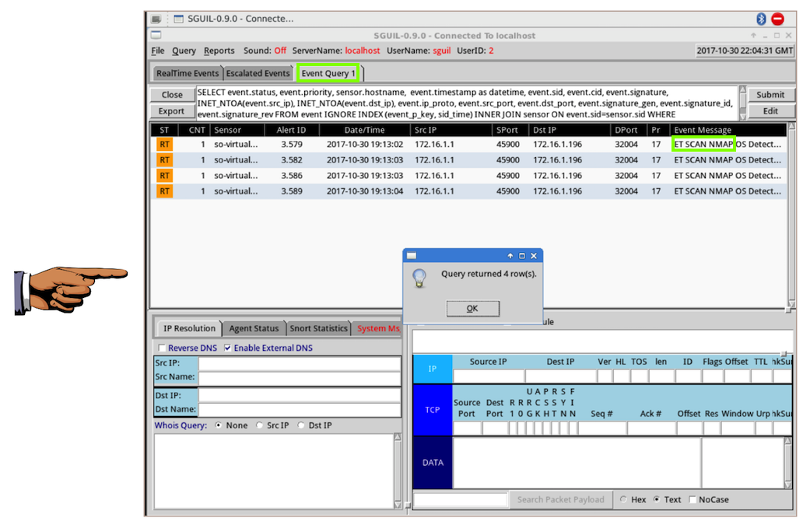Viewport: 810px width, 532px height.
Task: Click the window menu icon of SGUIL window
Action: coord(156,35)
